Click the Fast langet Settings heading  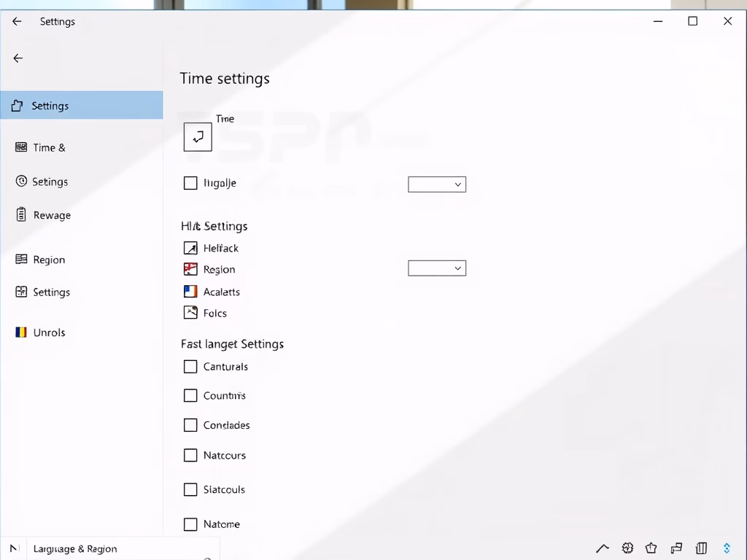232,344
